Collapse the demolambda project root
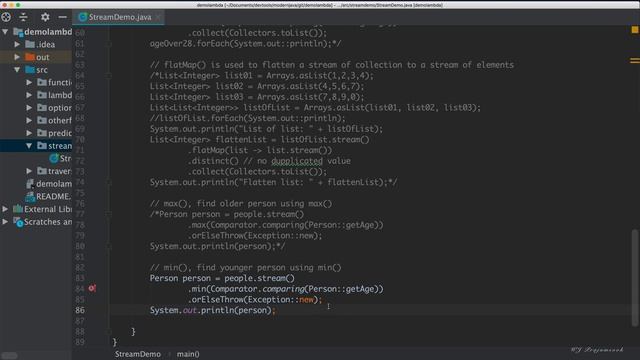Image resolution: width=640 pixels, height=360 pixels. 5,32
